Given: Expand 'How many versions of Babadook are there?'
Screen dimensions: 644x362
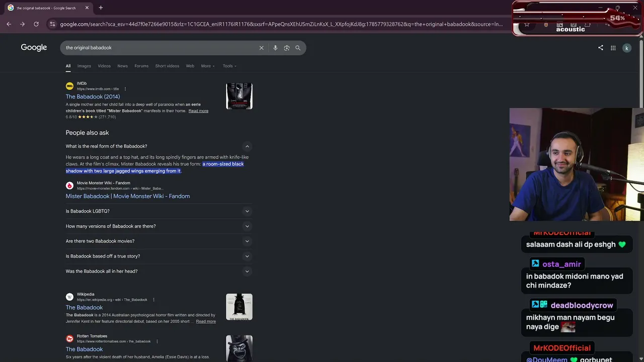Looking at the screenshot, I should click(x=158, y=226).
